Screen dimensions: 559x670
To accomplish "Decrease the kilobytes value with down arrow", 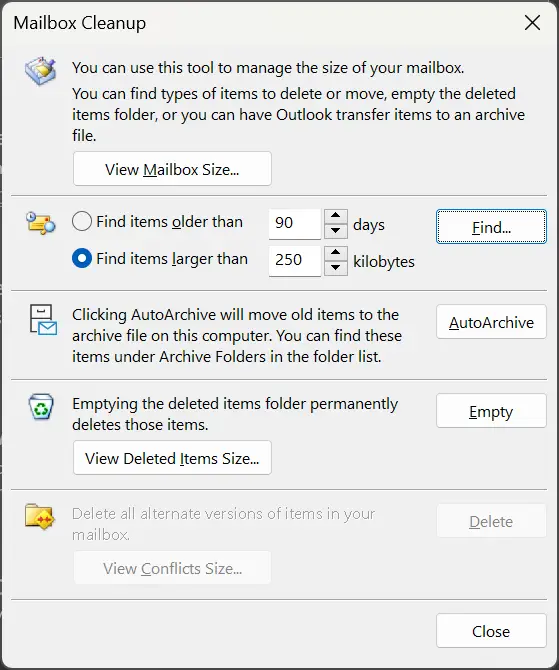I will pos(336,268).
